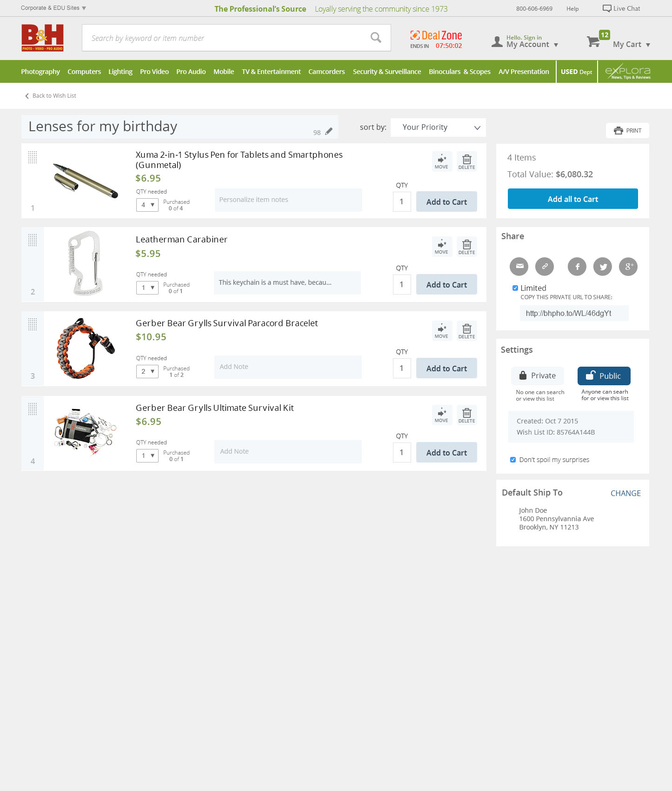Share wish list via email icon

click(x=519, y=267)
